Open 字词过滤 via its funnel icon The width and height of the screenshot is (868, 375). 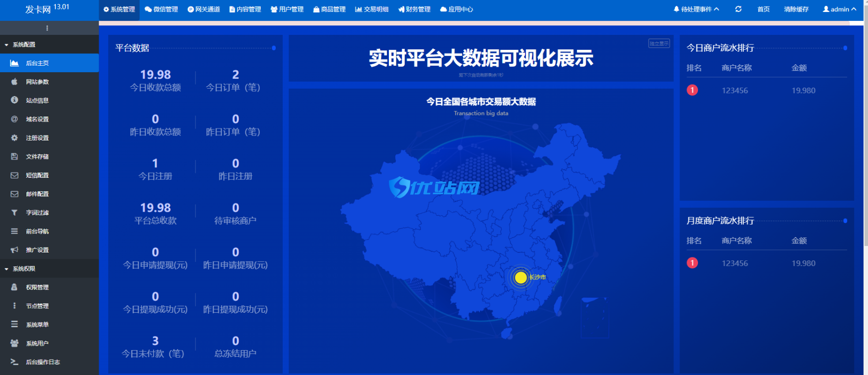click(x=14, y=213)
